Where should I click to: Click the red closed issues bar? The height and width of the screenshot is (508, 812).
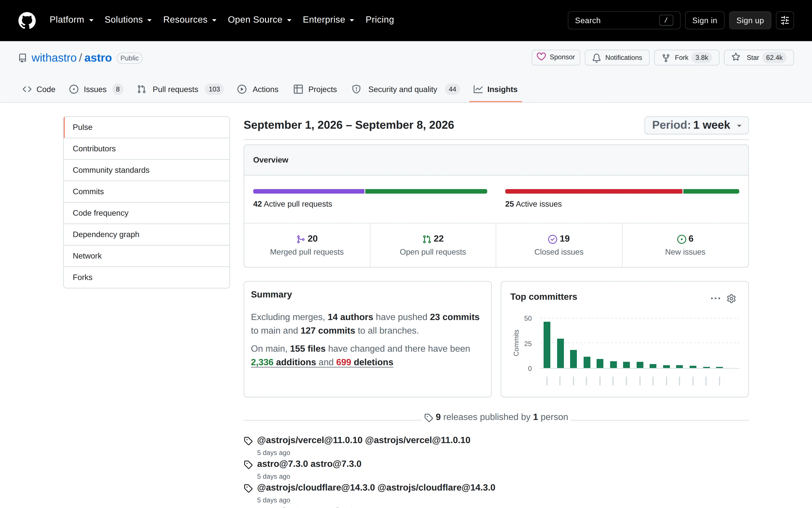tap(593, 192)
